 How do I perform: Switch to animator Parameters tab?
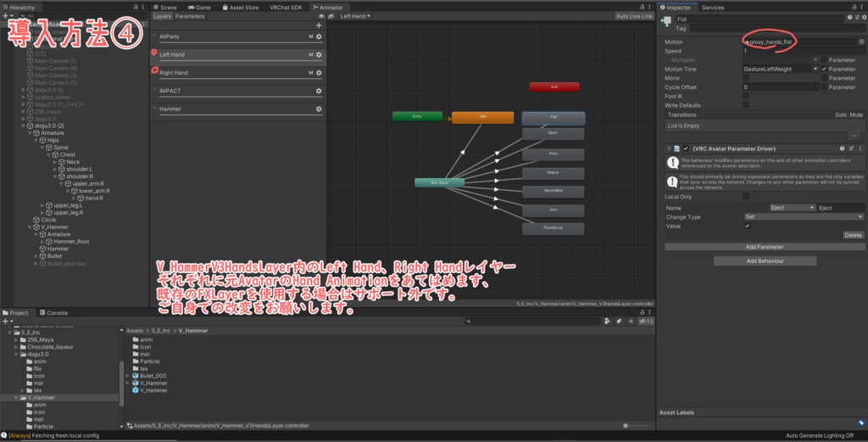coord(190,16)
